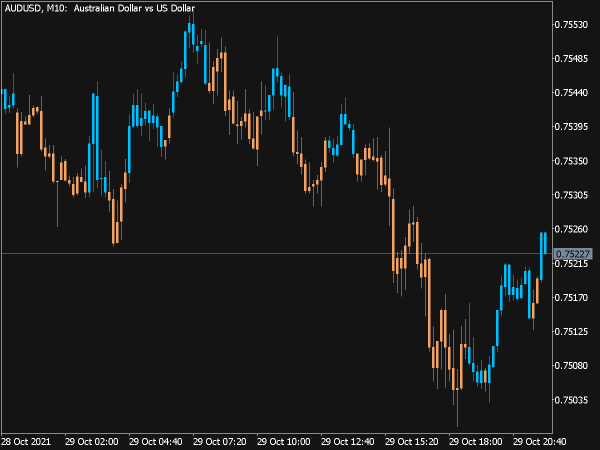Click the AUDUSD, M10 chart title text
This screenshot has height=450, width=600.
click(99, 8)
